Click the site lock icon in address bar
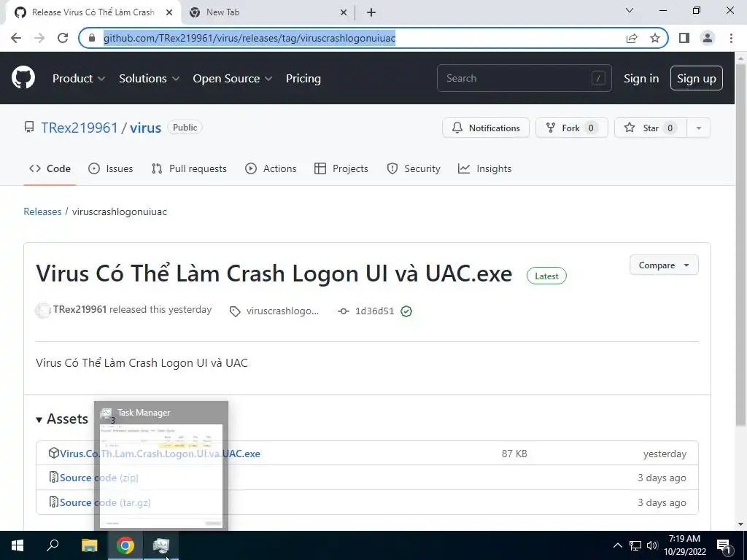747x560 pixels. 92,38
